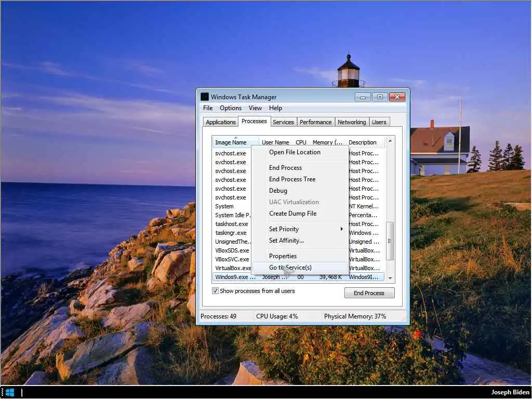Sort by the Description column header
The image size is (532, 399).
(x=365, y=142)
